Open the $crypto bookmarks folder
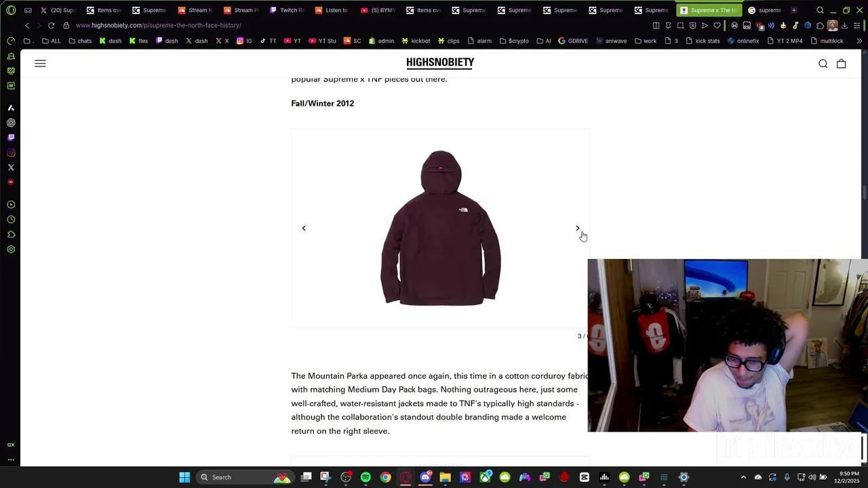 pyautogui.click(x=513, y=41)
